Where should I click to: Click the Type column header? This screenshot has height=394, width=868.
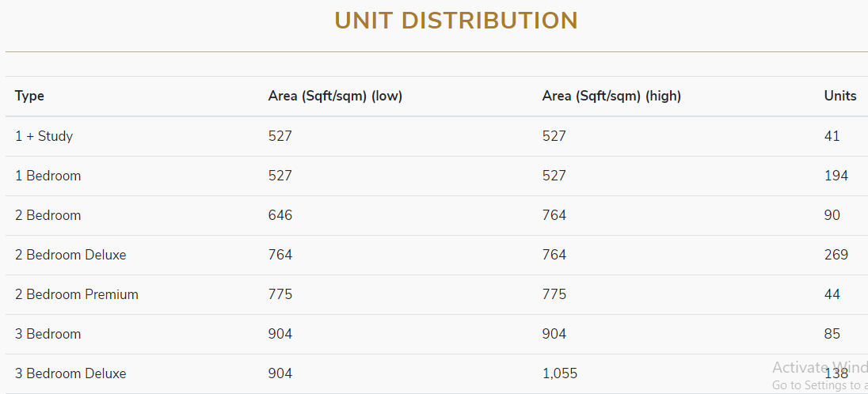coord(29,96)
